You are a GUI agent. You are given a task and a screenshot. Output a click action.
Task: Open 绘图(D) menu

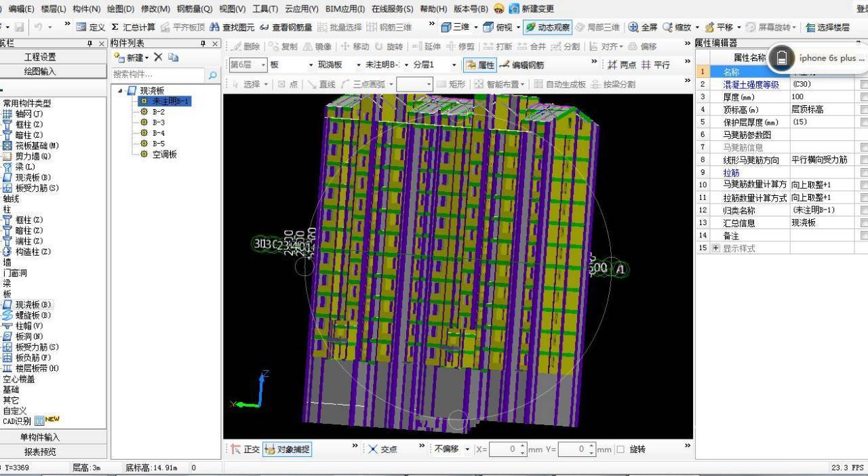[x=121, y=9]
